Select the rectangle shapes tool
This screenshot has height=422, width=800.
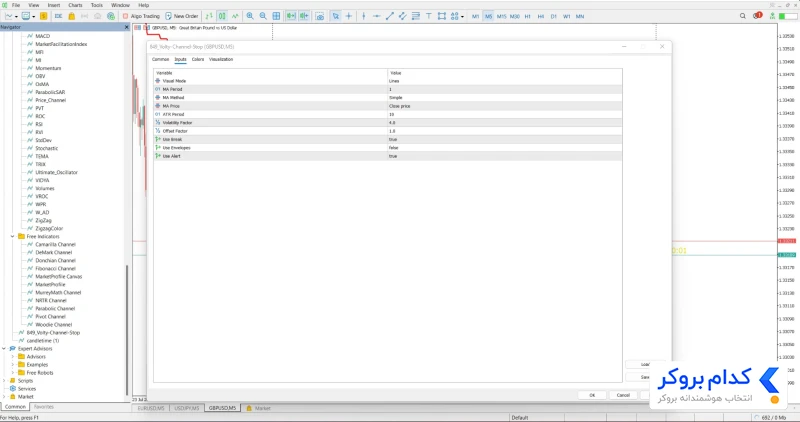point(442,16)
